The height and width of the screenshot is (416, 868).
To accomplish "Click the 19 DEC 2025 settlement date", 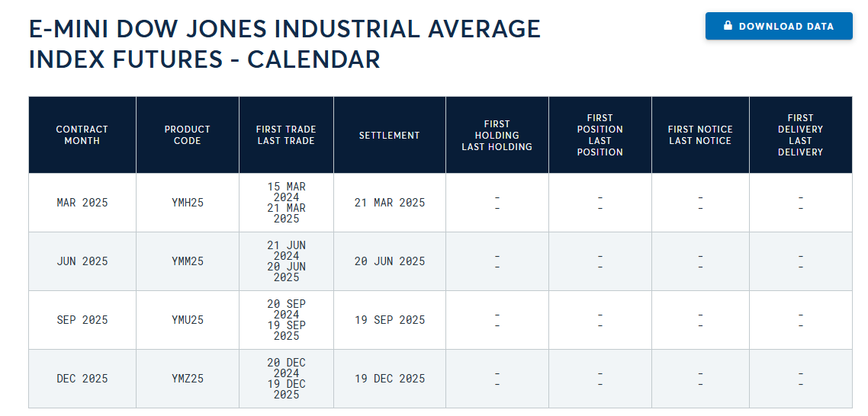I will pyautogui.click(x=390, y=379).
